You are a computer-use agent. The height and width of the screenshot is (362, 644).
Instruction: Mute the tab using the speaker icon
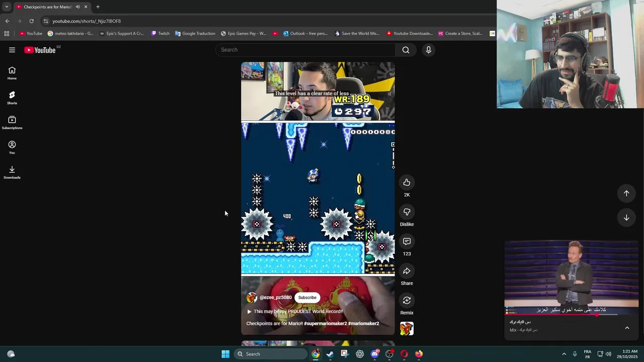pos(77,7)
